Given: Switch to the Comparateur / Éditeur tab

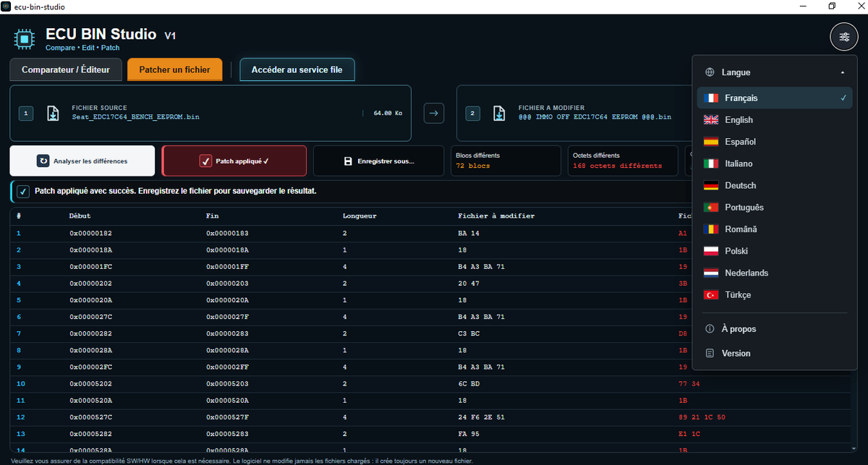Looking at the screenshot, I should (x=66, y=70).
